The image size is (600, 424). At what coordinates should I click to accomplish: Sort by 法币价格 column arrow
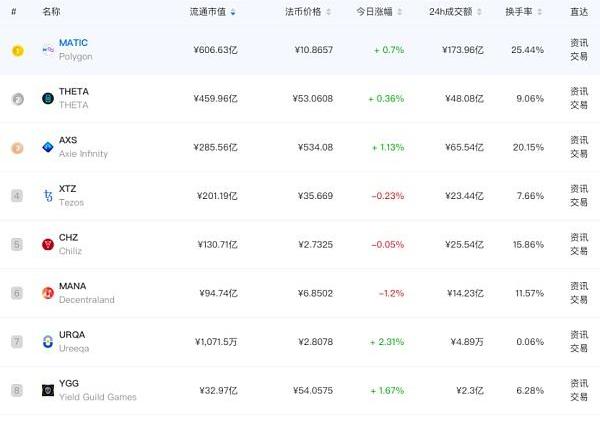tap(328, 12)
